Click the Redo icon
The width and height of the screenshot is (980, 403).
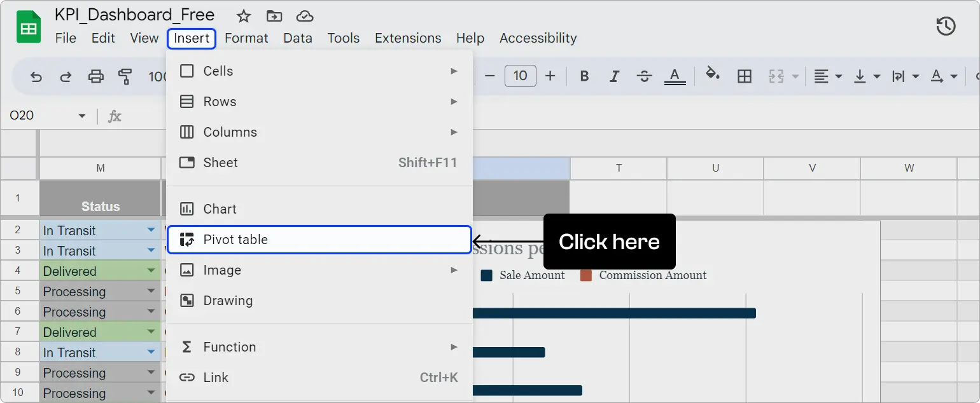pos(66,76)
